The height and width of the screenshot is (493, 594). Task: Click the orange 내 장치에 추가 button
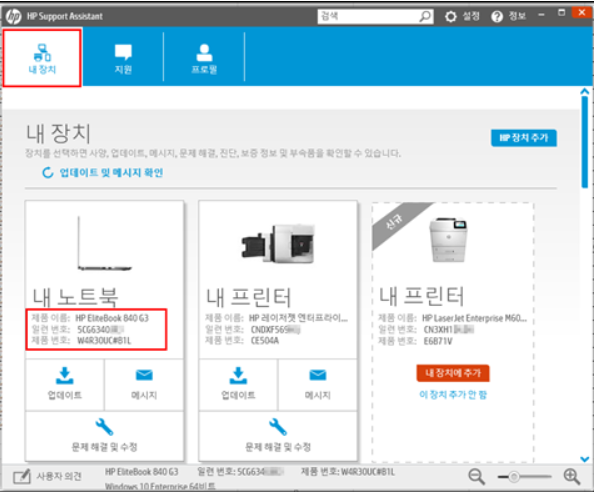pos(453,373)
